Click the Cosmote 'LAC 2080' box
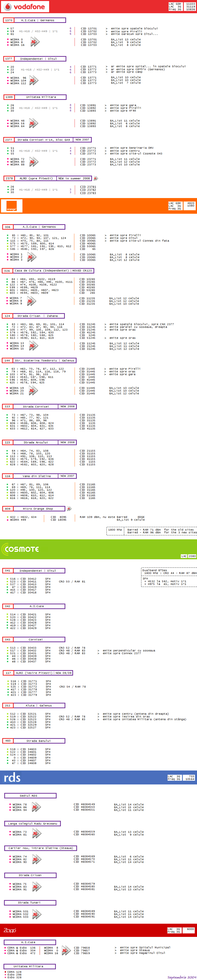Viewport: 197px width, 980px height. [188, 556]
